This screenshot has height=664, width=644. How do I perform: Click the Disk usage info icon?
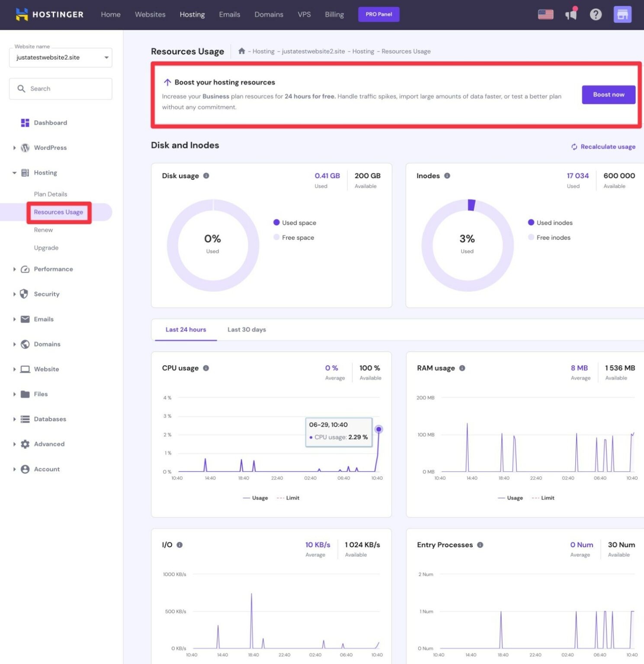click(206, 176)
